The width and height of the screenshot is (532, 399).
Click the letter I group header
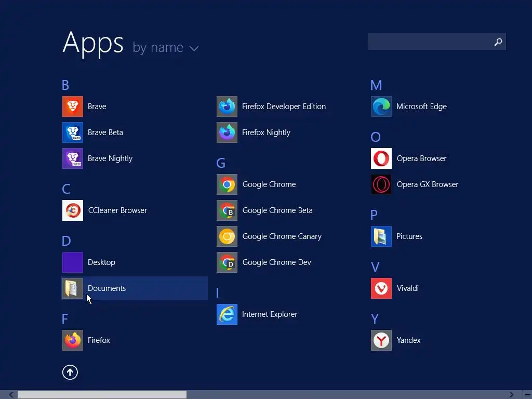pyautogui.click(x=218, y=293)
